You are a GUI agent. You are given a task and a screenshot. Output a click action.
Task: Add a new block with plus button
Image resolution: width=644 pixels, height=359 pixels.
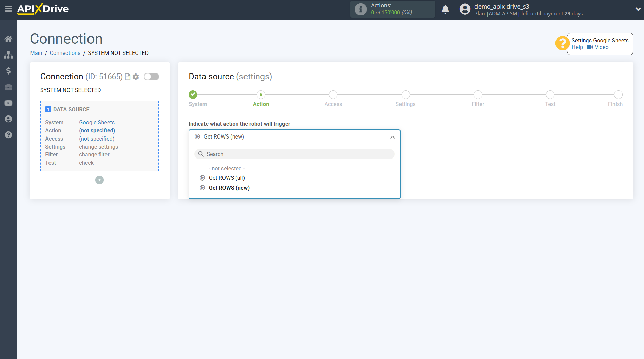pos(99,180)
